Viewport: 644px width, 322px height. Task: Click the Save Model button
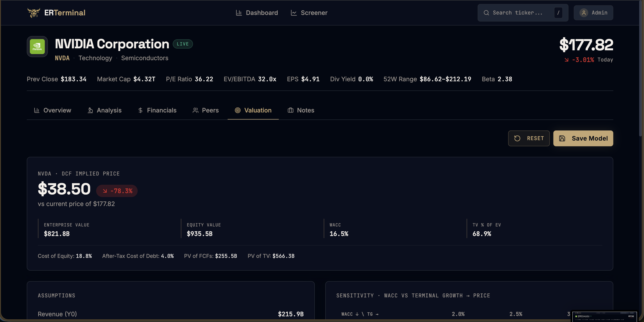coord(583,138)
